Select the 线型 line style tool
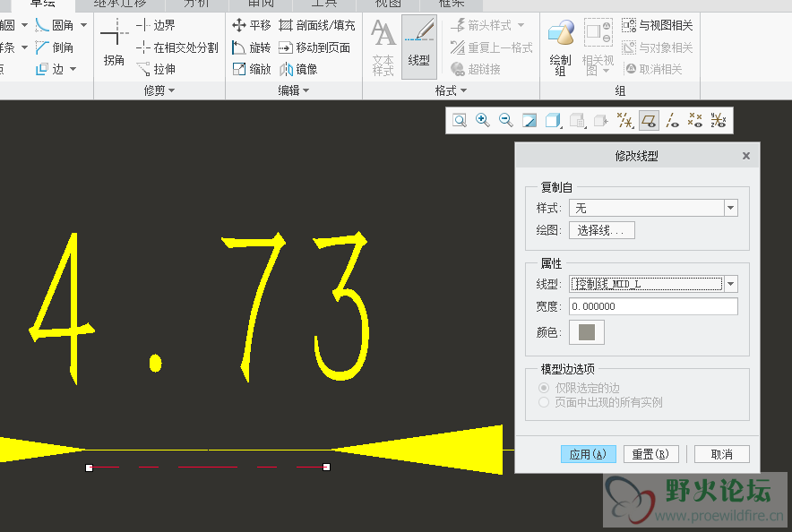Screen dimensions: 792x532 tap(418, 47)
